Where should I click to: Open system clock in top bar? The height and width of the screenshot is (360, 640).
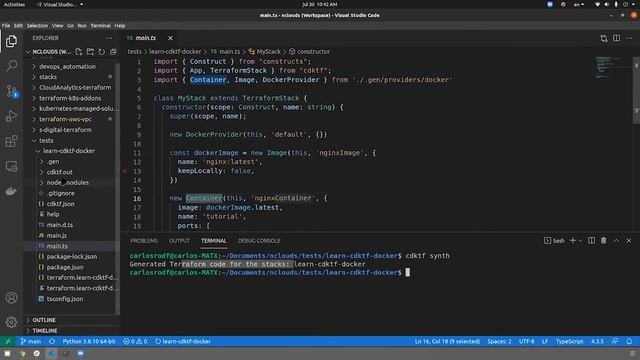[x=320, y=4]
